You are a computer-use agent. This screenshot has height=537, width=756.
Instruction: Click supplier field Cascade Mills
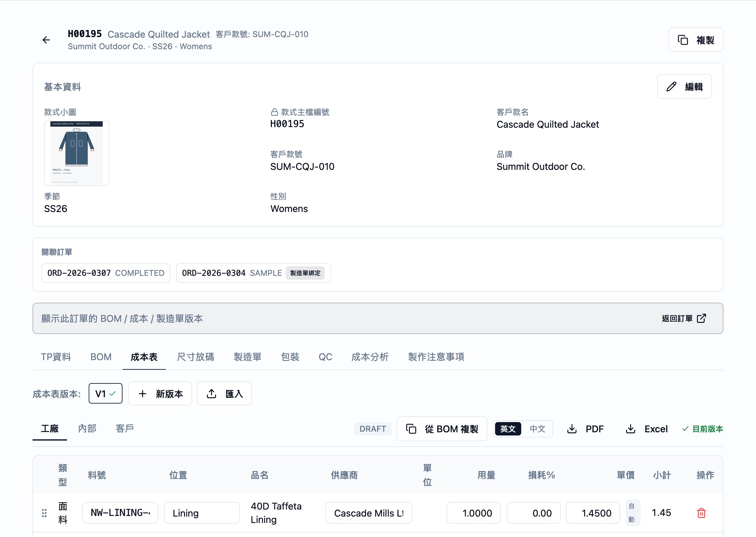point(369,513)
